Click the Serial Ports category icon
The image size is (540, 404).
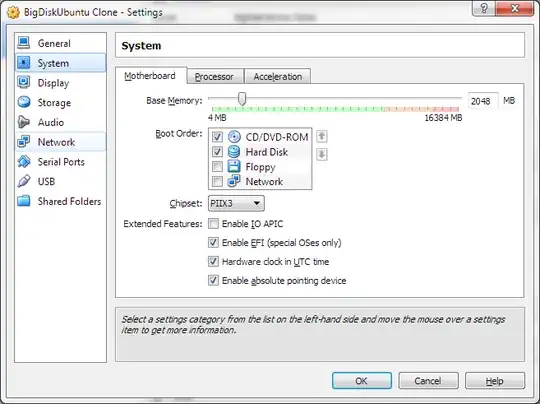click(23, 162)
